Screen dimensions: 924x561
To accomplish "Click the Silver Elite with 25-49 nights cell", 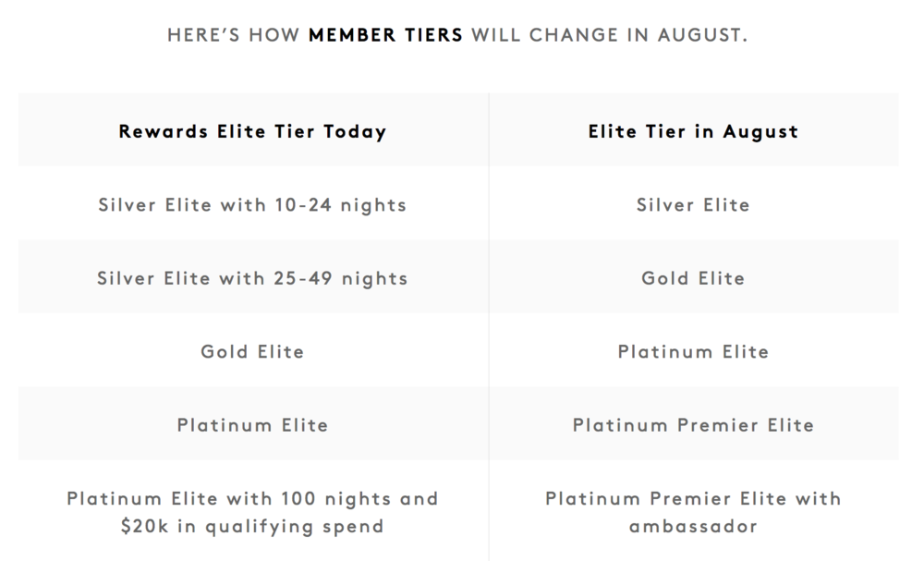I will coord(252,278).
